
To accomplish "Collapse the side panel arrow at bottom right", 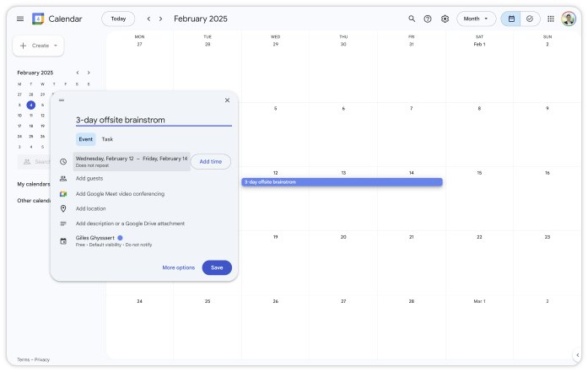I will click(578, 355).
